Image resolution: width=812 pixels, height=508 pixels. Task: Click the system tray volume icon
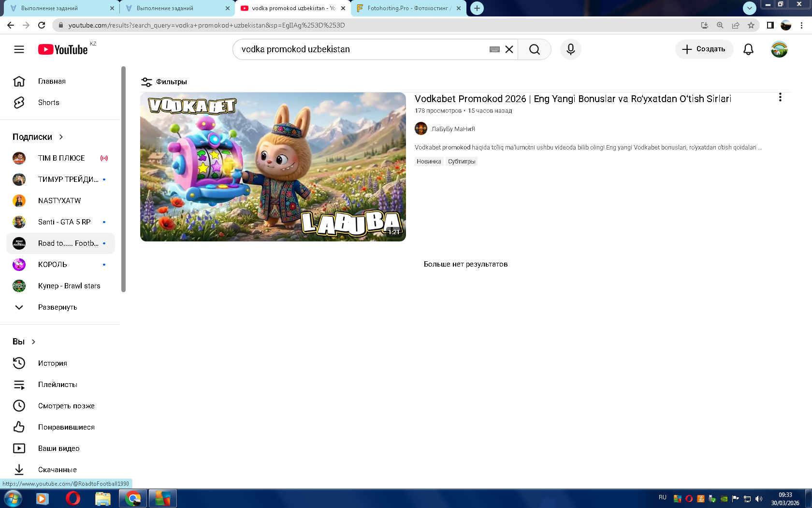pos(759,499)
